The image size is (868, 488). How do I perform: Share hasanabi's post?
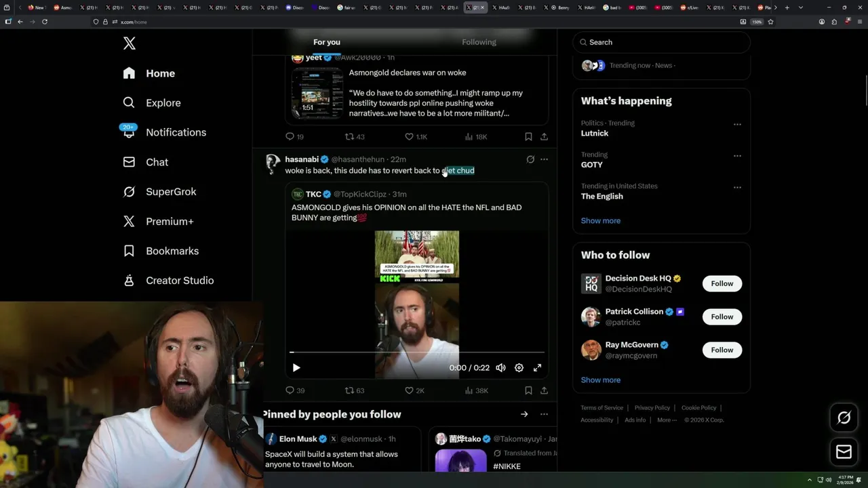[x=544, y=390]
